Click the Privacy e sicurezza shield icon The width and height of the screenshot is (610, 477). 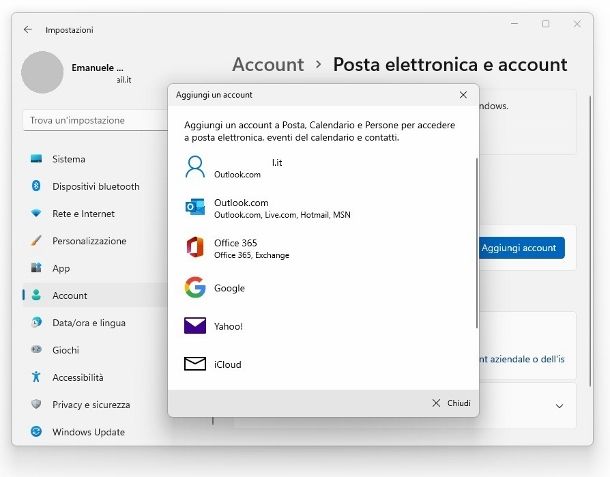coord(36,404)
